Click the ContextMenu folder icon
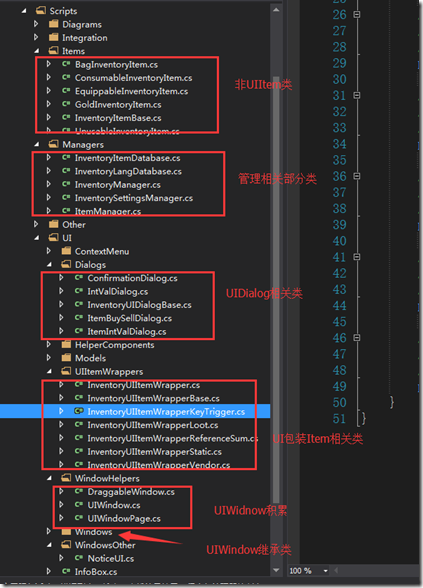 (x=66, y=251)
